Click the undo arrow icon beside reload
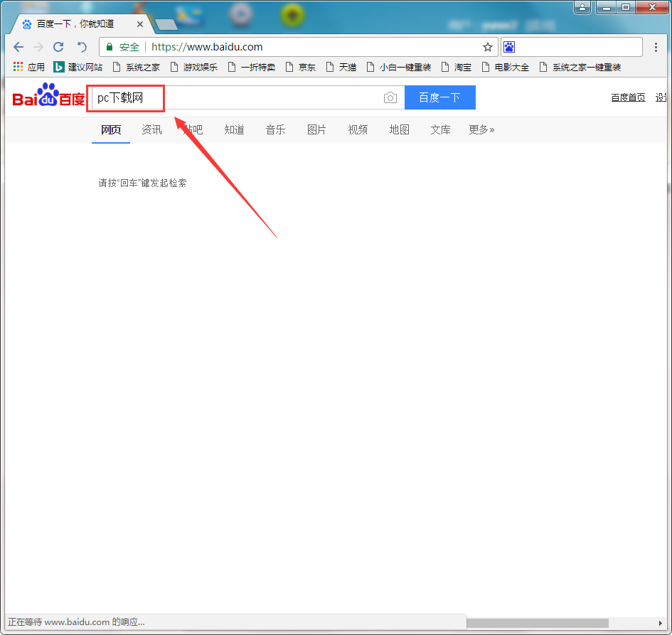This screenshot has width=672, height=635. pyautogui.click(x=82, y=47)
